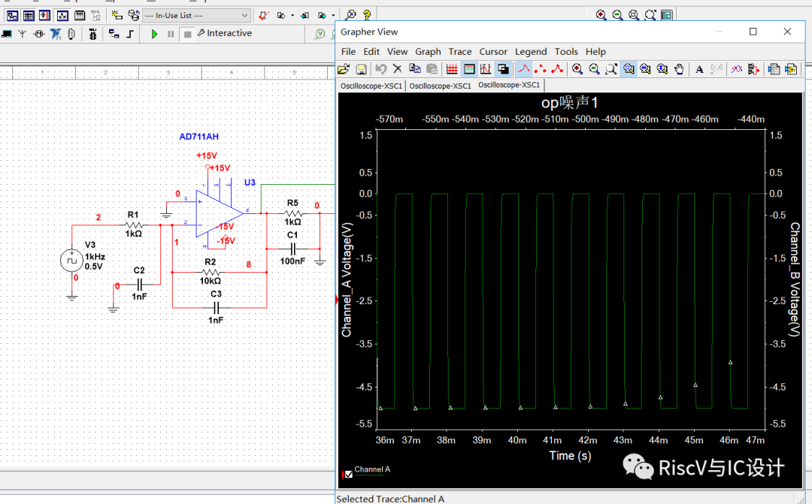Viewport: 812px width, 504px height.
Task: Click the black/white background invert icon
Action: [503, 69]
